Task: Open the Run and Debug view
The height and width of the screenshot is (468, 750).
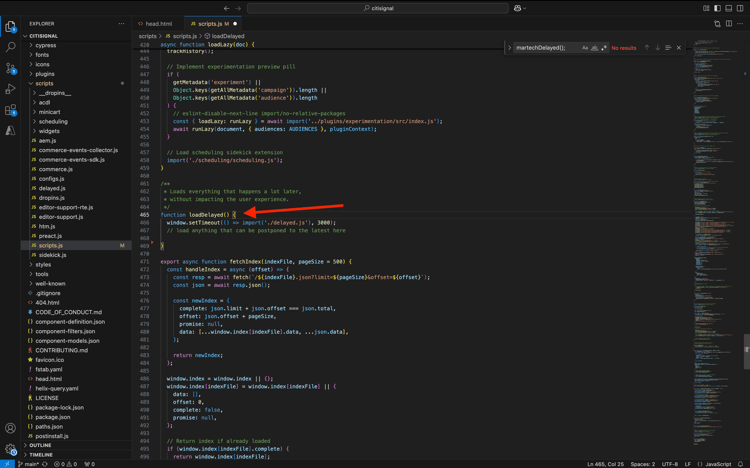Action: pos(11,89)
